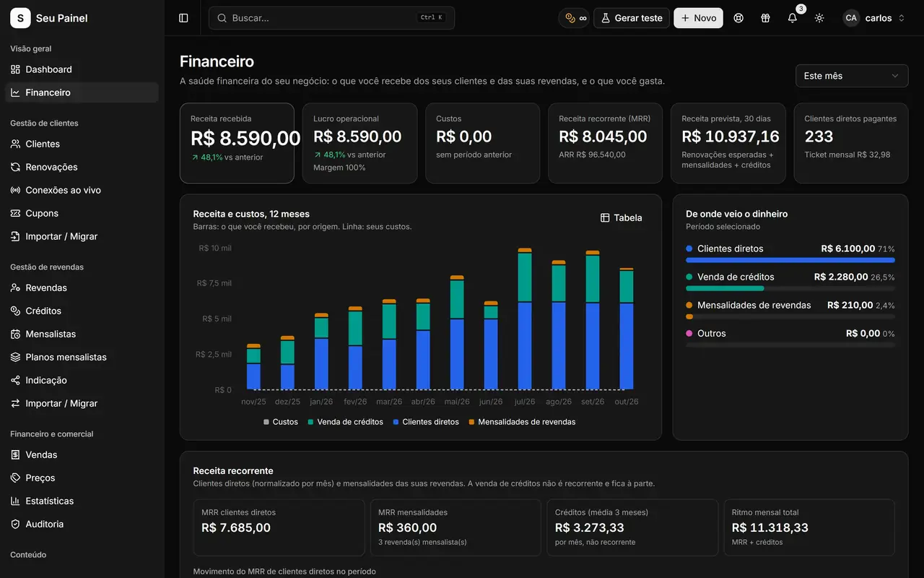Switch the light/dark theme sun icon

pos(819,18)
